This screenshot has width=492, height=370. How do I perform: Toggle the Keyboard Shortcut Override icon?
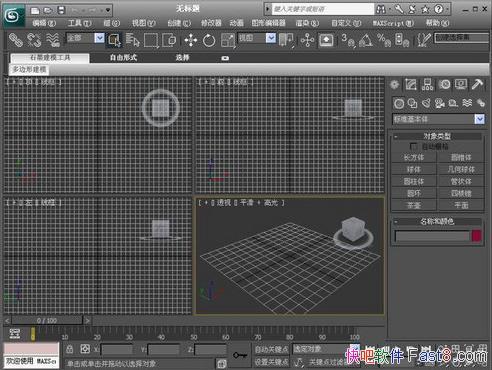[x=326, y=40]
